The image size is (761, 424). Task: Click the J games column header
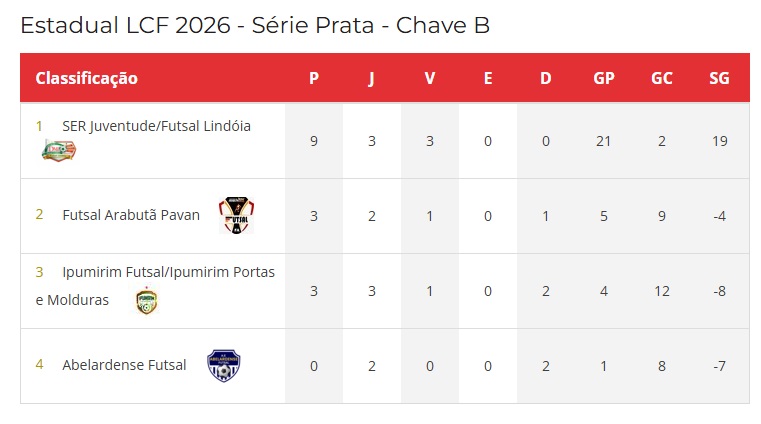coord(371,78)
